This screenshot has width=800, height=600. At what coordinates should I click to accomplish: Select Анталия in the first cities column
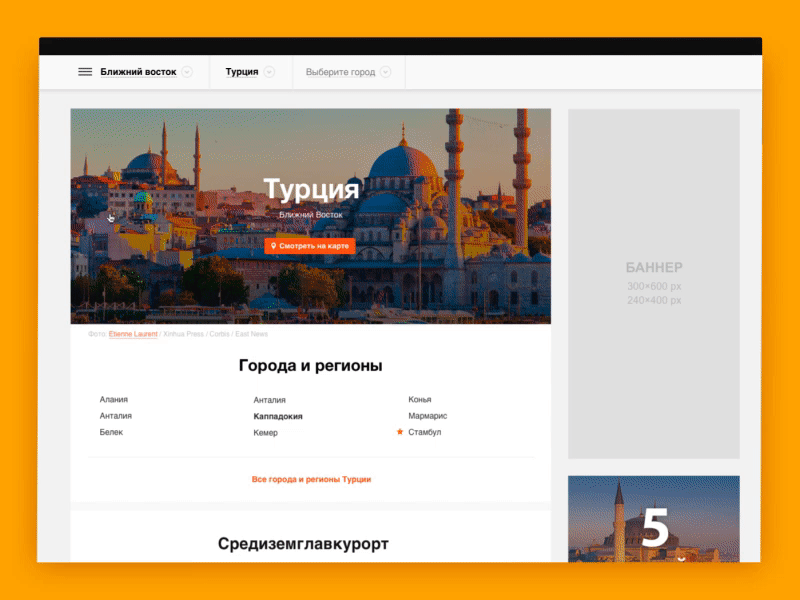[116, 416]
